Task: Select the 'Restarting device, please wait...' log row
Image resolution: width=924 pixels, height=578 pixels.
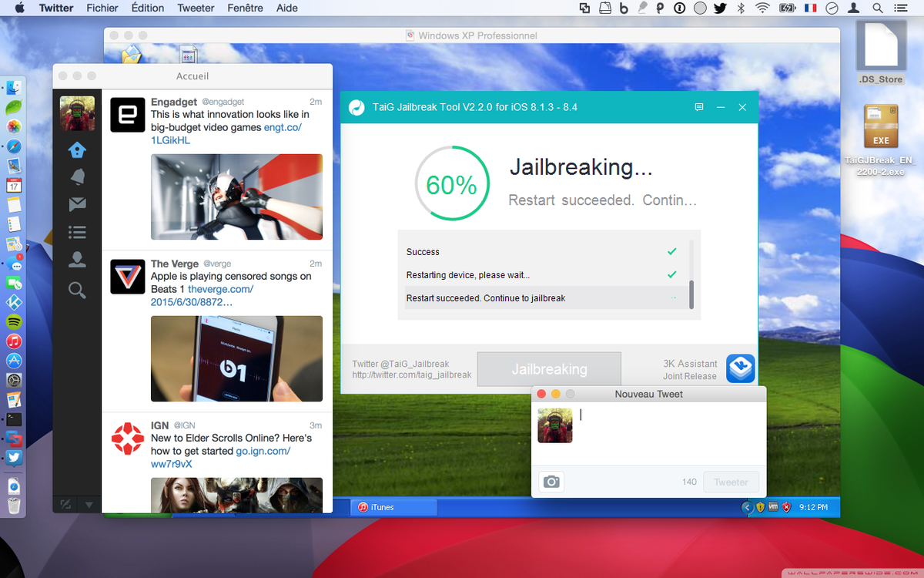Action: (544, 275)
